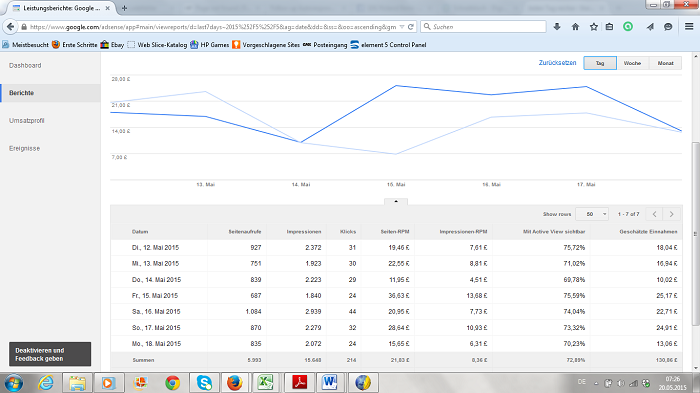
Task: Sort table by Impressionen column header
Action: click(304, 232)
